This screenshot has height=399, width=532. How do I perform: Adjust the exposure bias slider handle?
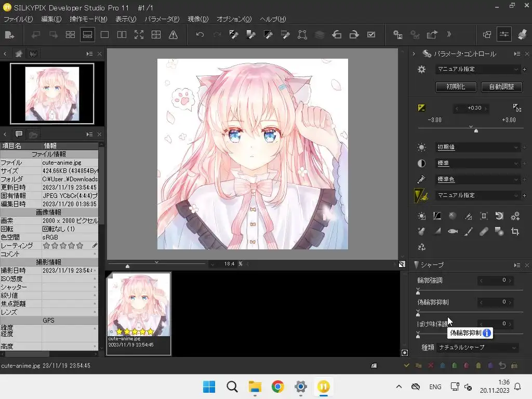click(476, 130)
